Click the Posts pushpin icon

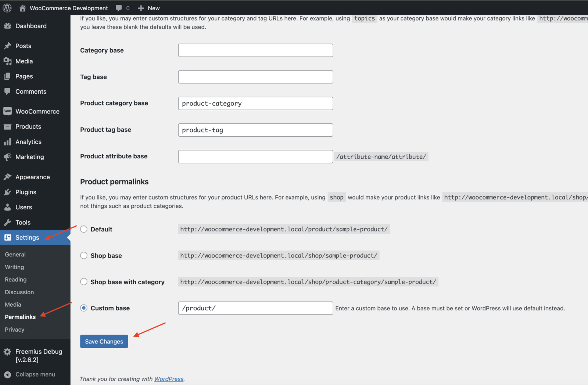click(x=7, y=46)
